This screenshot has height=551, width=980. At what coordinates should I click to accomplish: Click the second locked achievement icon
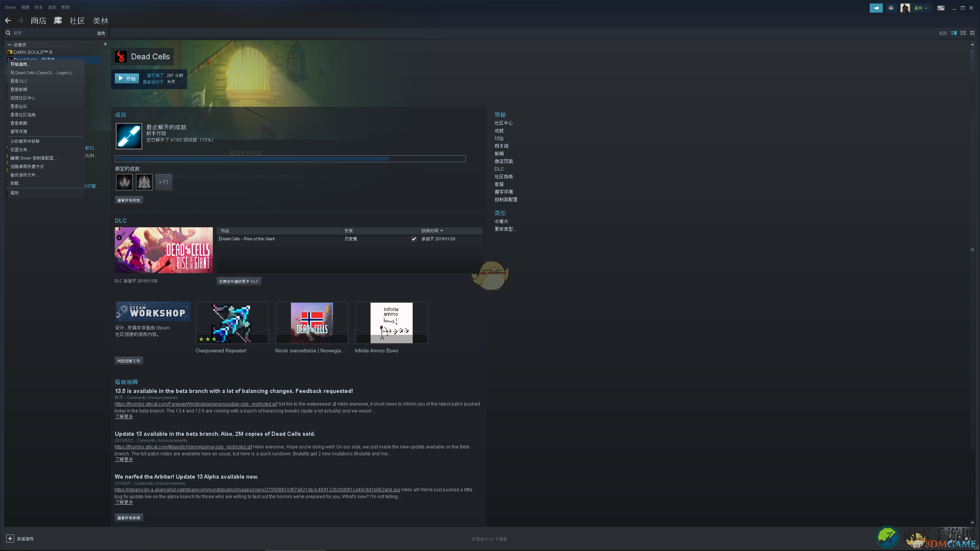pyautogui.click(x=144, y=182)
